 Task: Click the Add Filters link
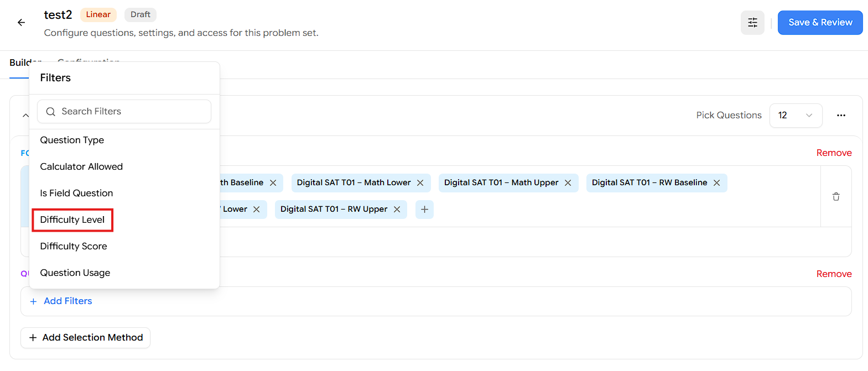61,301
